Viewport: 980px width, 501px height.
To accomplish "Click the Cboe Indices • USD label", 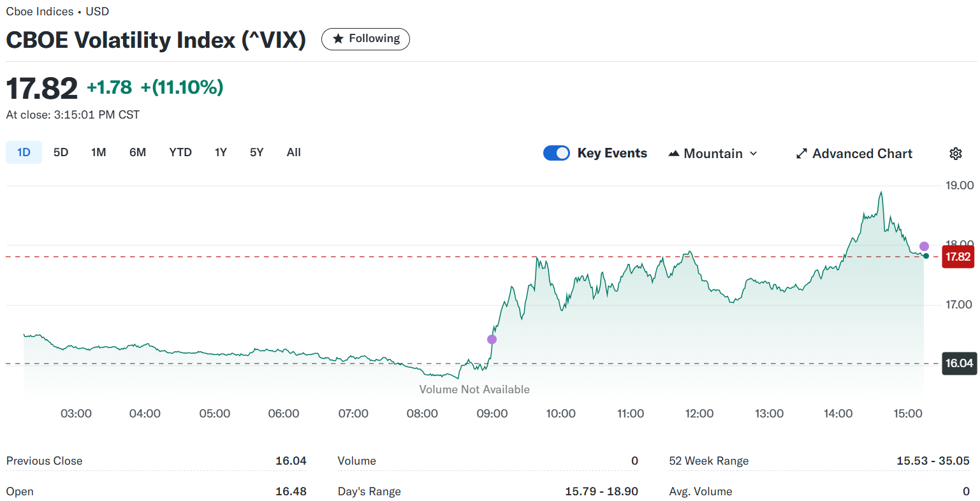I will coord(57,11).
